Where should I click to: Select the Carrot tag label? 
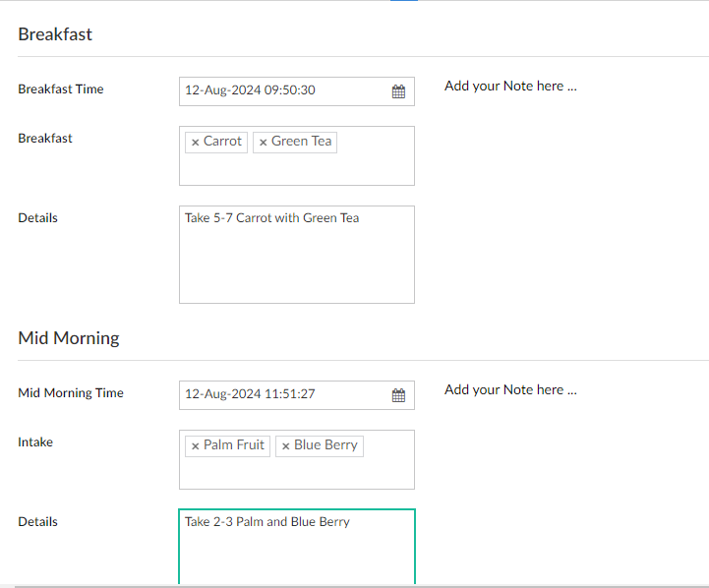point(222,142)
